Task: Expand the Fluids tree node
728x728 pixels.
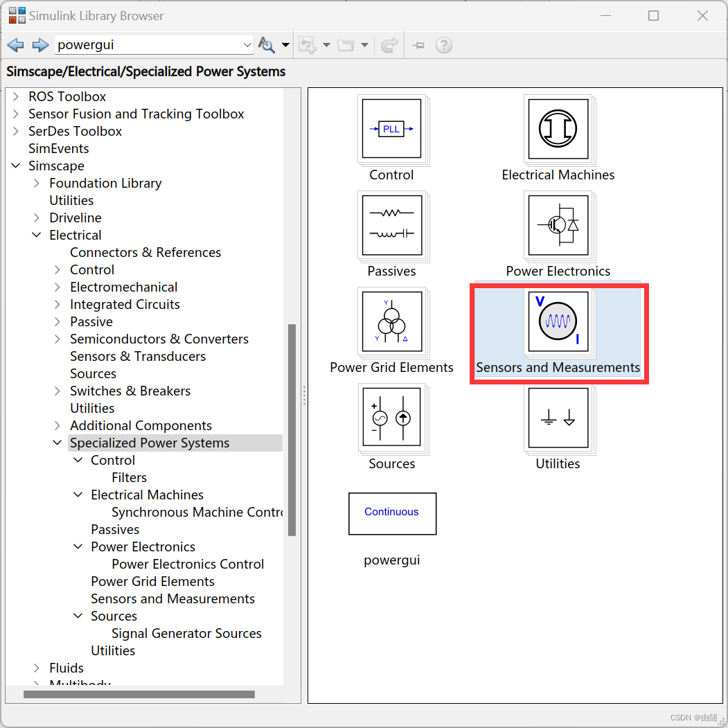Action: coord(37,668)
